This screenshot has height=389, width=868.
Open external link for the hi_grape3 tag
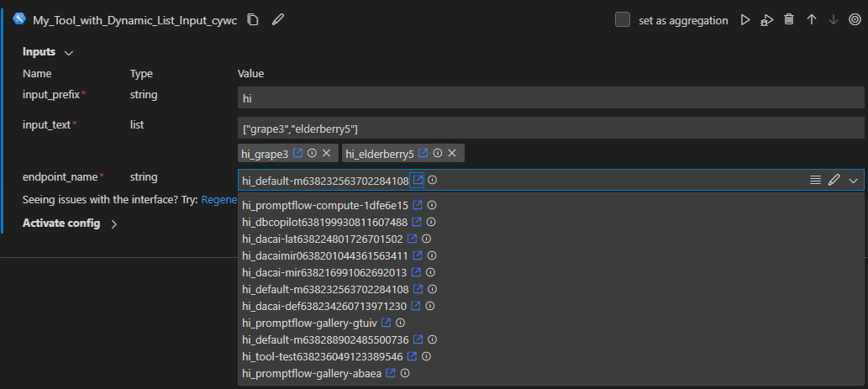click(x=297, y=154)
